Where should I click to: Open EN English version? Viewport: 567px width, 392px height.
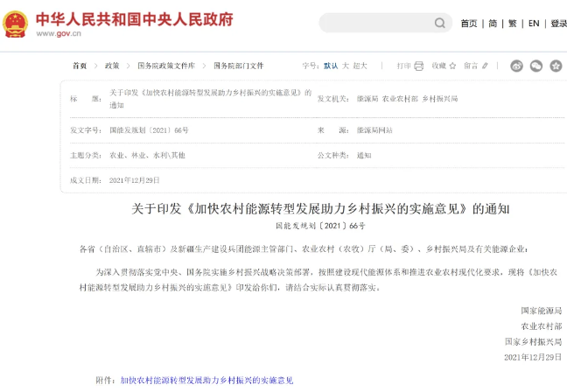pos(533,24)
